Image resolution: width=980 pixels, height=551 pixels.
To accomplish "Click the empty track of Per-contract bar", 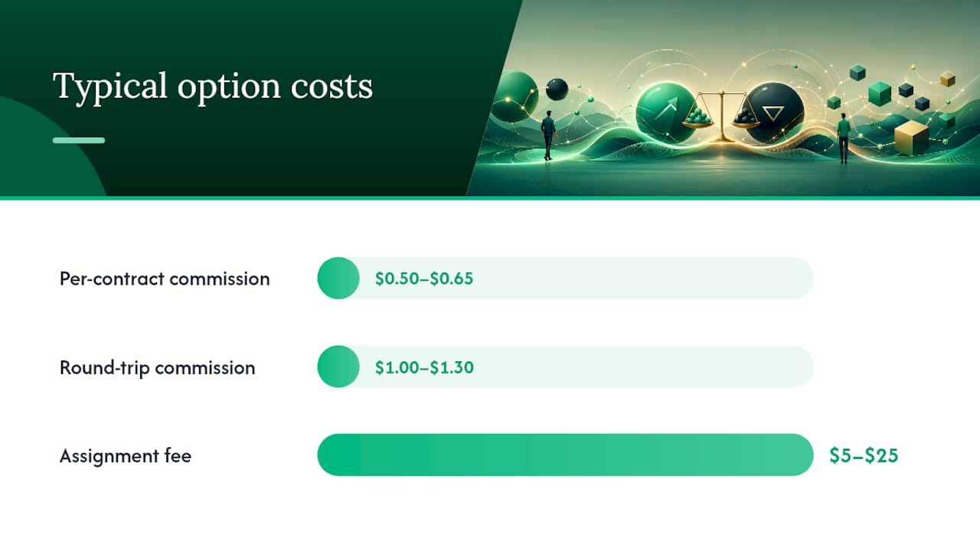I will 586,278.
